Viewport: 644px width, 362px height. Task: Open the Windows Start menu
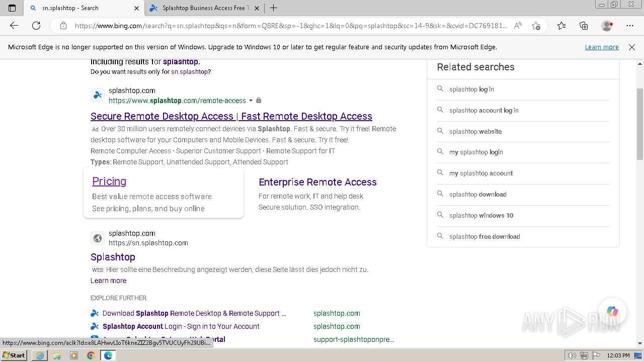(14, 355)
